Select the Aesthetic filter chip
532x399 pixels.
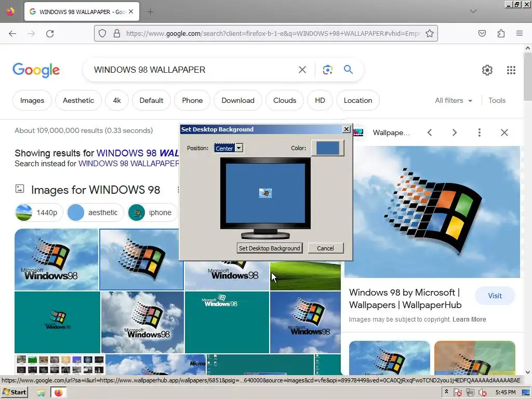click(x=78, y=100)
